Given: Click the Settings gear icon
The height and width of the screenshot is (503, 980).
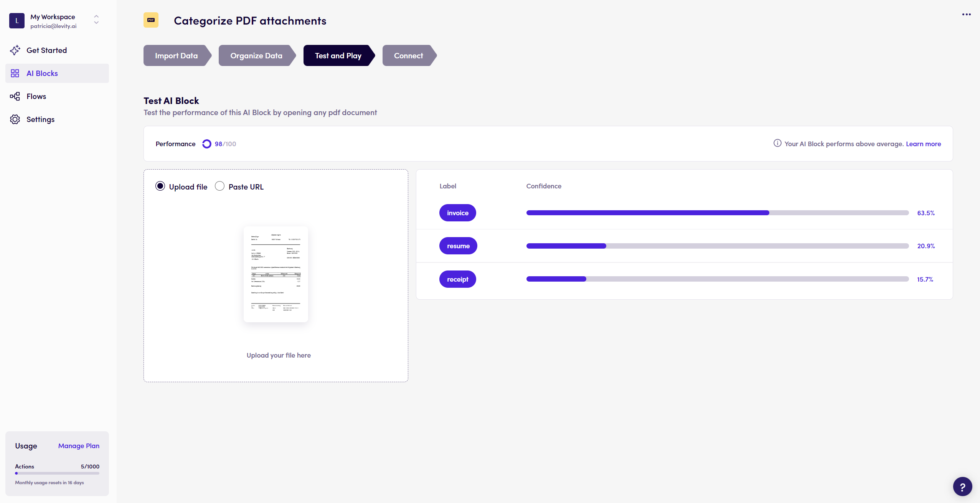Looking at the screenshot, I should click(x=15, y=119).
